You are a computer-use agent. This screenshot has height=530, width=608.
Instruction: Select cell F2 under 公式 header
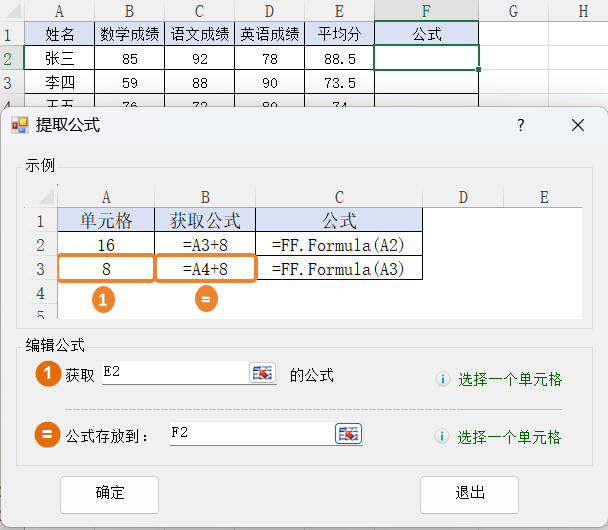(427, 58)
